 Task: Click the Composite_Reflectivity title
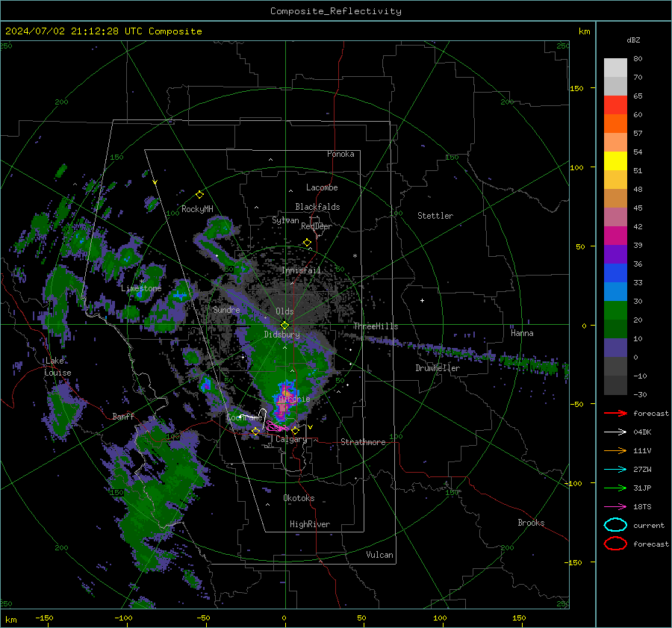point(336,11)
